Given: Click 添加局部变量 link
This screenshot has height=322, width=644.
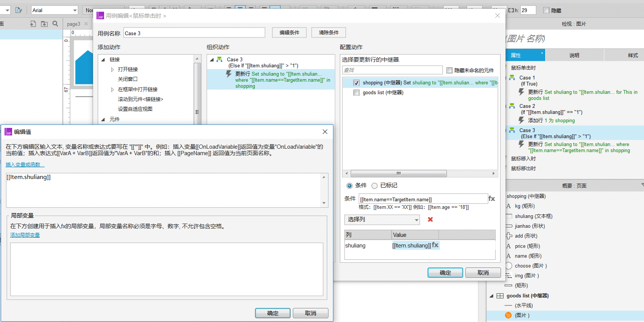Looking at the screenshot, I should point(25,235).
